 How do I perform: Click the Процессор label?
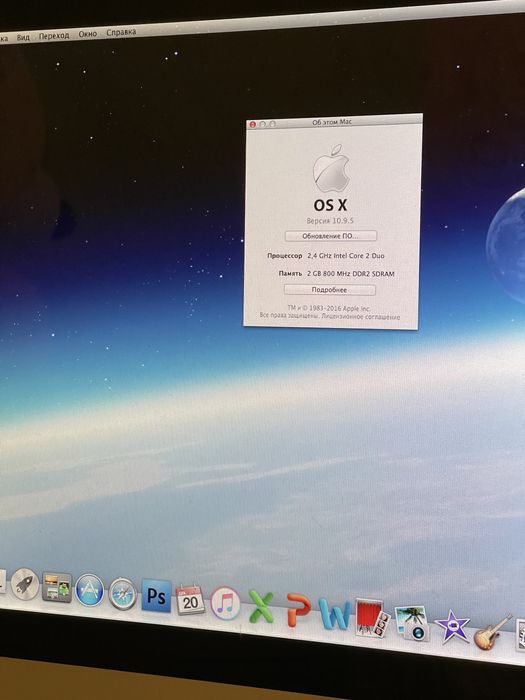point(284,256)
